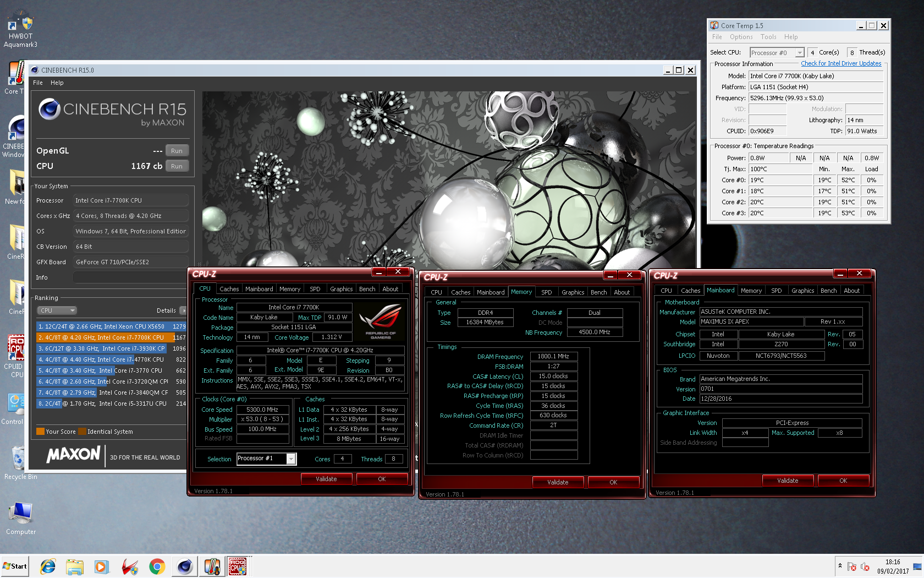Click the Info field in Cinebench

click(130, 277)
